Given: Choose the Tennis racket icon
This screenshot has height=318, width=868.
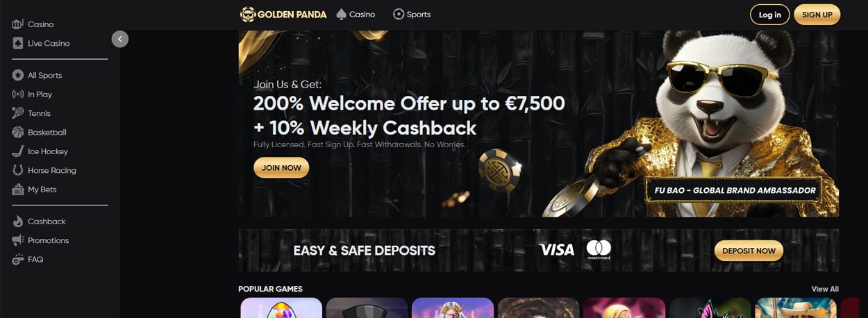Looking at the screenshot, I should pyautogui.click(x=18, y=113).
